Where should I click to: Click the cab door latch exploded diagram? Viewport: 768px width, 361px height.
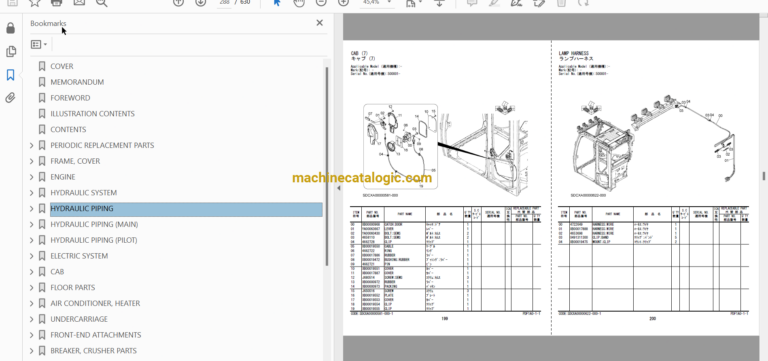[x=400, y=146]
